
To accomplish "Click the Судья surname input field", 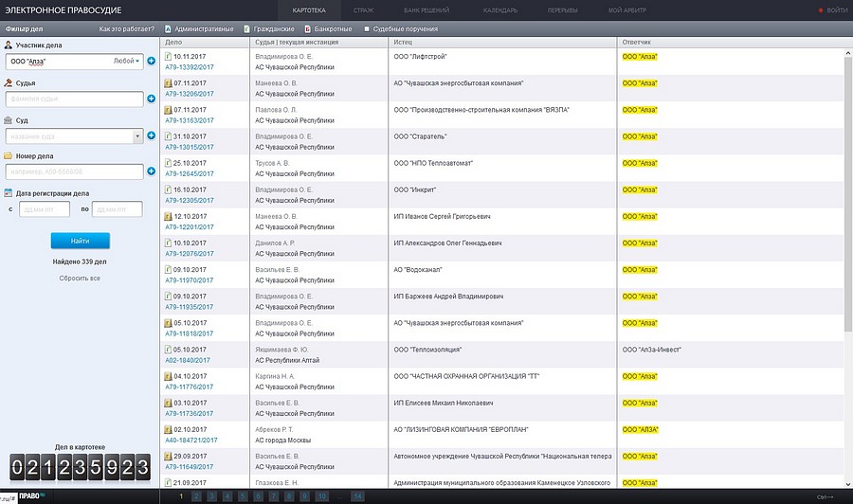I will pos(75,99).
